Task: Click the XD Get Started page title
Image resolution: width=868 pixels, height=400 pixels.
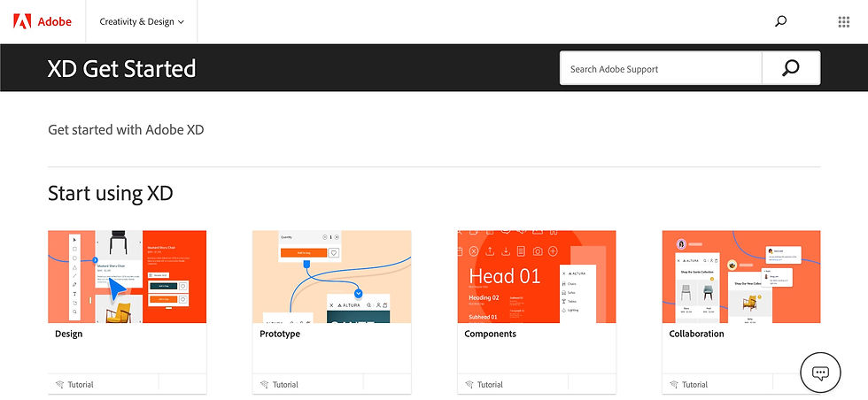Action: coord(122,69)
